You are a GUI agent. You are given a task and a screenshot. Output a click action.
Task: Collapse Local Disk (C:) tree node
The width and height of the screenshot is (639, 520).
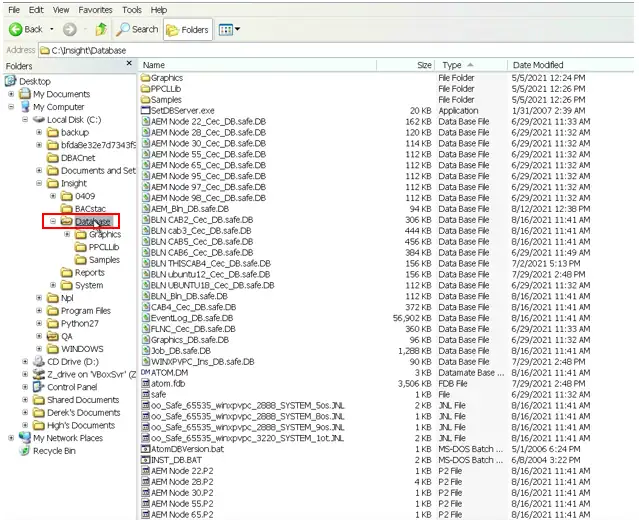pyautogui.click(x=25, y=119)
